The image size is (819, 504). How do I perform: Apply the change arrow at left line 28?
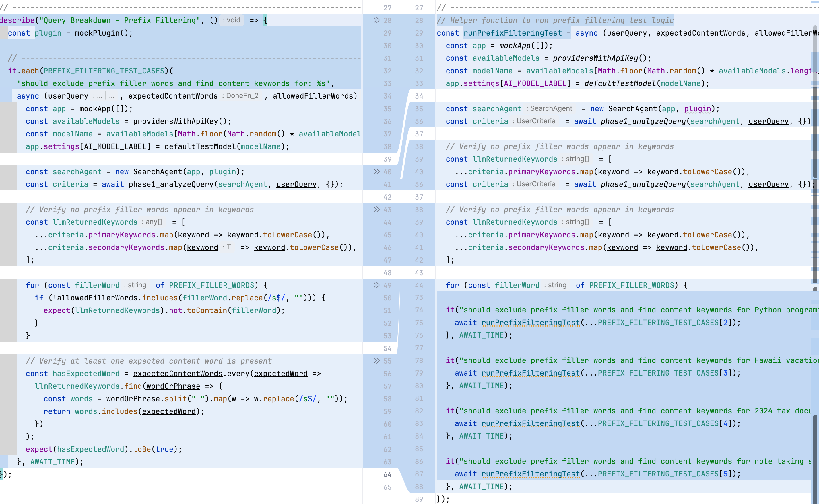coord(376,20)
